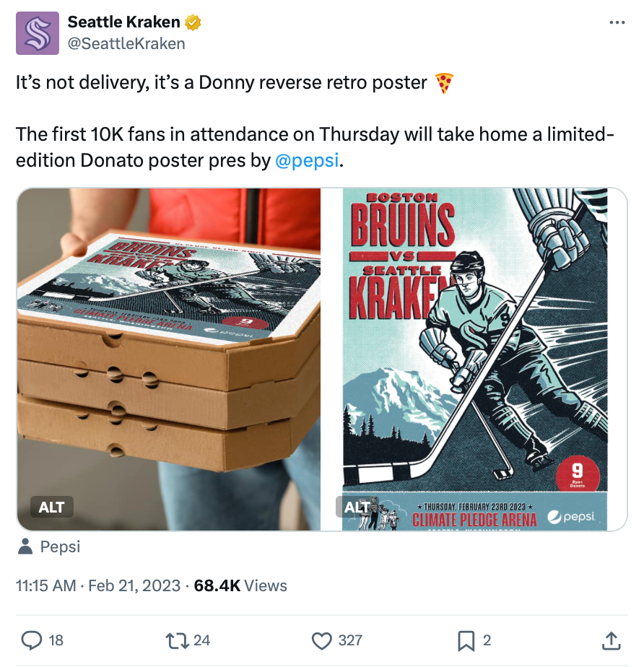Open the @pepsi mention link
Screen dimensions: 644x667
coord(307,161)
